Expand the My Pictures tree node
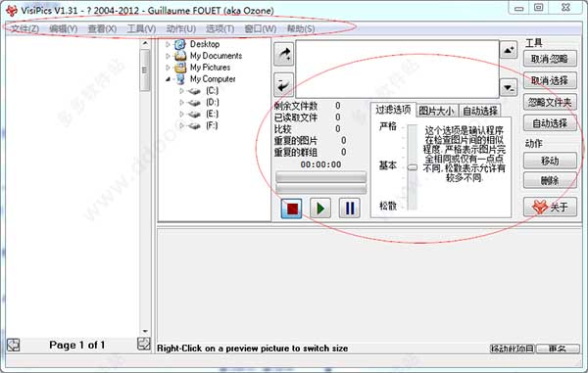Image resolution: width=588 pixels, height=373 pixels. click(x=168, y=68)
